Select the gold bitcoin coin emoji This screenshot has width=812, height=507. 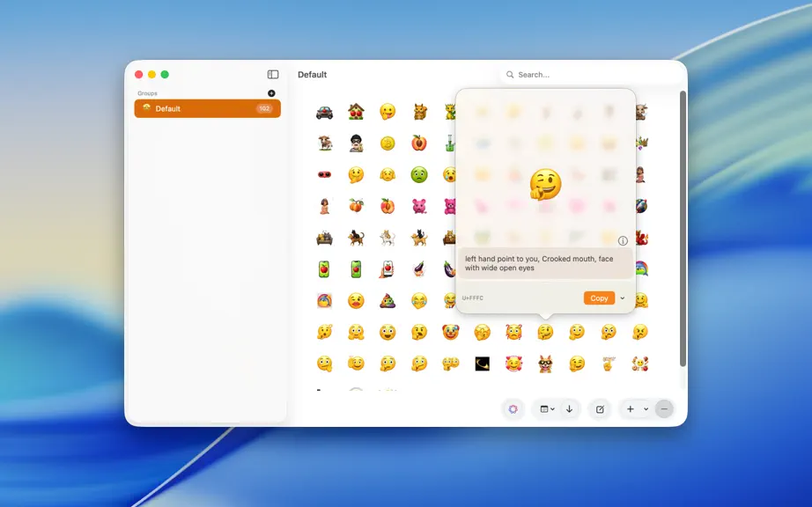(388, 143)
